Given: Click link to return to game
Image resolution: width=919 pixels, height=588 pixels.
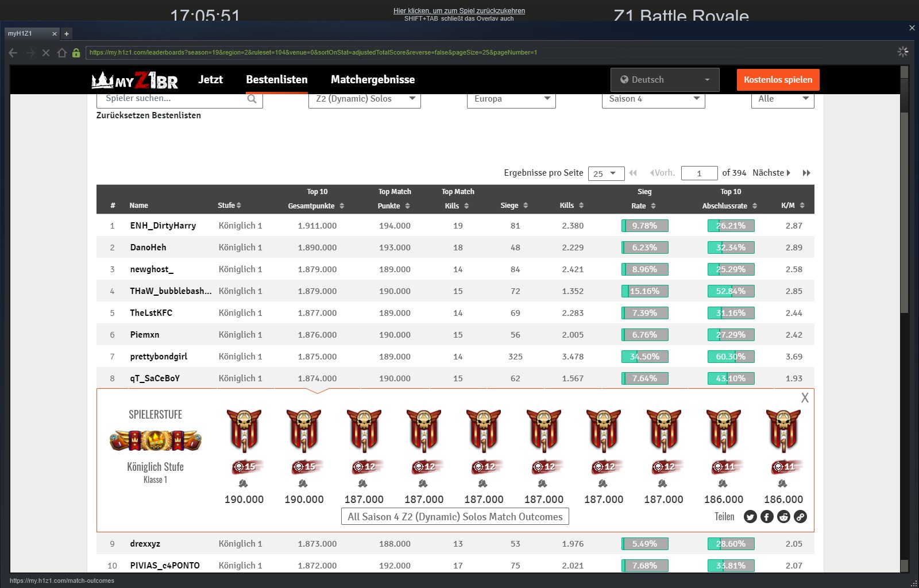Looking at the screenshot, I should coord(459,11).
